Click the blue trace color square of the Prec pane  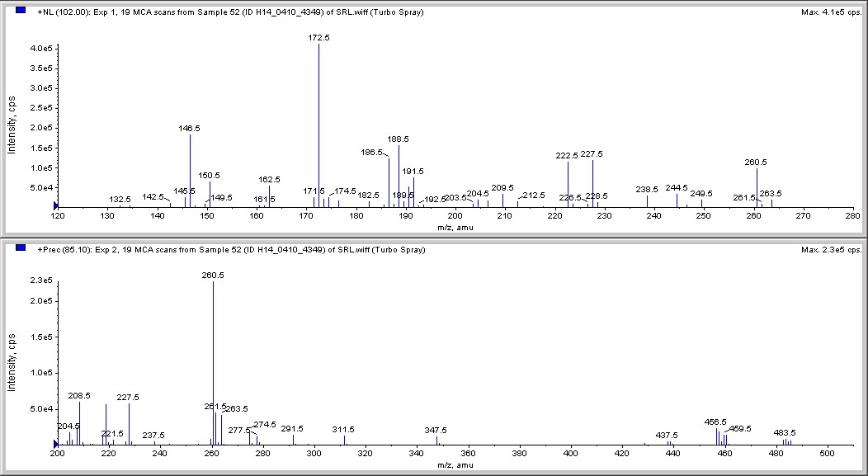click(x=21, y=247)
